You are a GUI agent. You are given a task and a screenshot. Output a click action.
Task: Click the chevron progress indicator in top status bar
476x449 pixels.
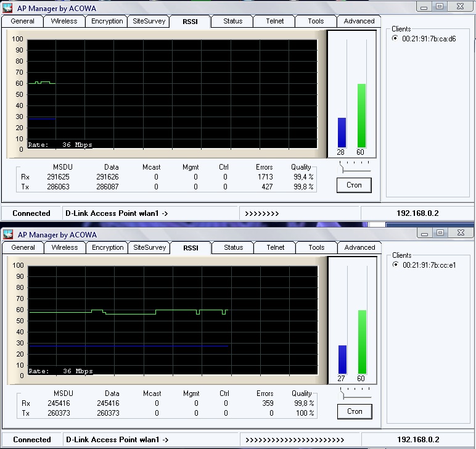[261, 214]
